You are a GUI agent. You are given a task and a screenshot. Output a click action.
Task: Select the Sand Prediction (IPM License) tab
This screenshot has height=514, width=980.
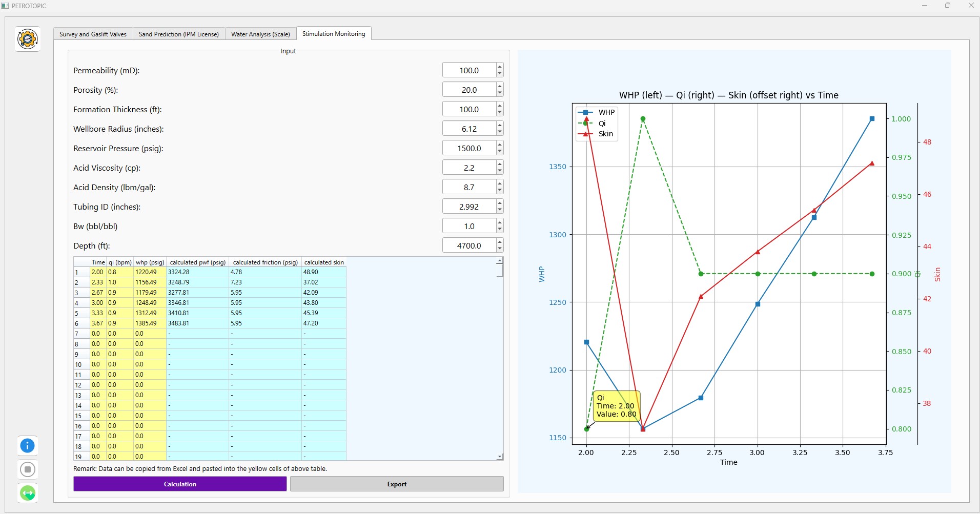pos(178,34)
